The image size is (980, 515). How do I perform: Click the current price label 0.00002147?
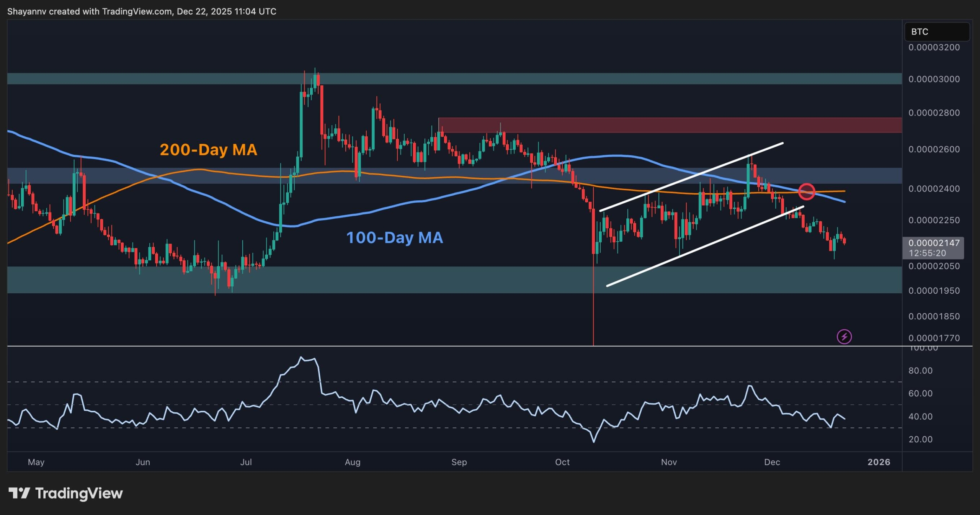click(933, 243)
